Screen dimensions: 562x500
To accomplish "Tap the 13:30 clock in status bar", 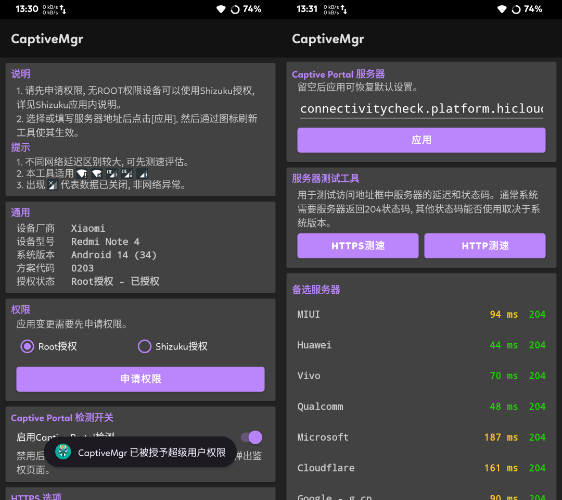I will (27, 9).
